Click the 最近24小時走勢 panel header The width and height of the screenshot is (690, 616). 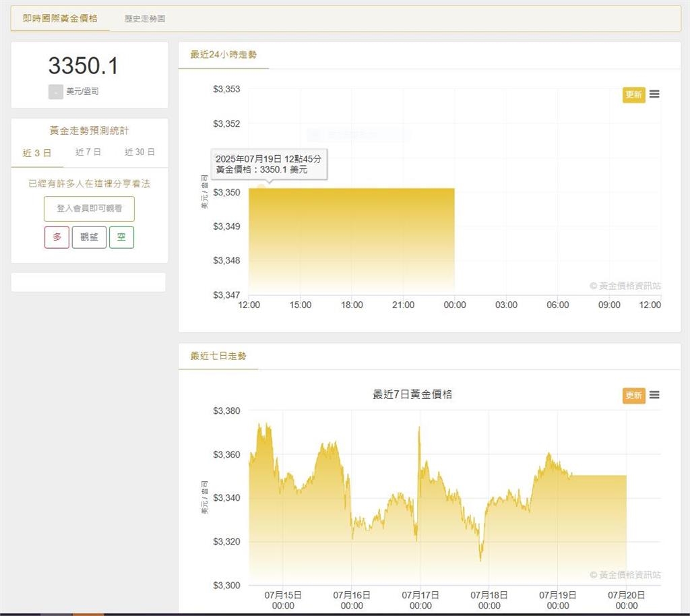(x=223, y=55)
